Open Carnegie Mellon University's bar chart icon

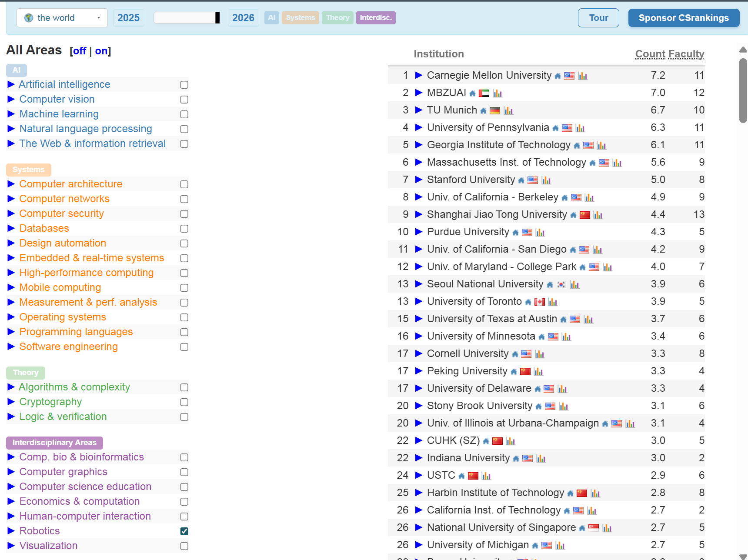pos(583,76)
